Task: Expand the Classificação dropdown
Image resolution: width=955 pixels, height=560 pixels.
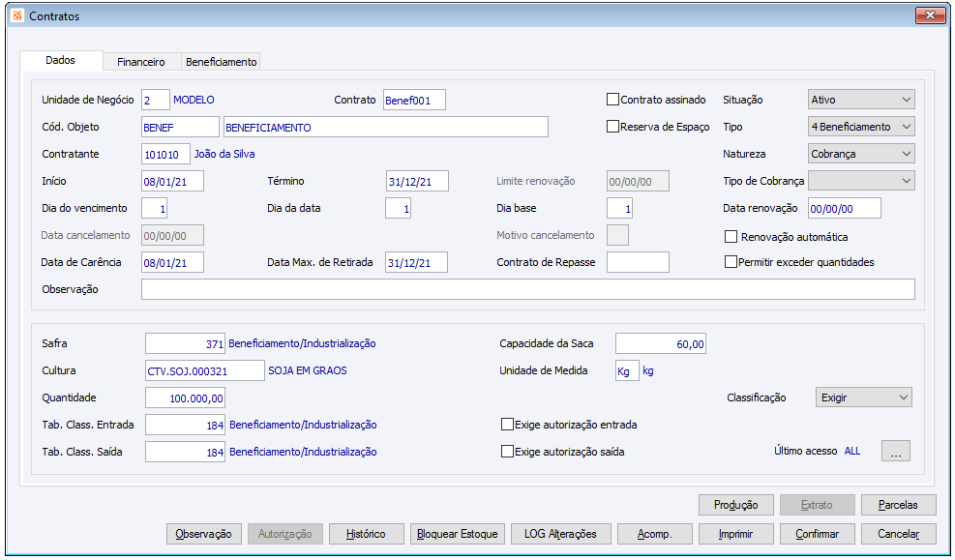Action: (x=862, y=398)
